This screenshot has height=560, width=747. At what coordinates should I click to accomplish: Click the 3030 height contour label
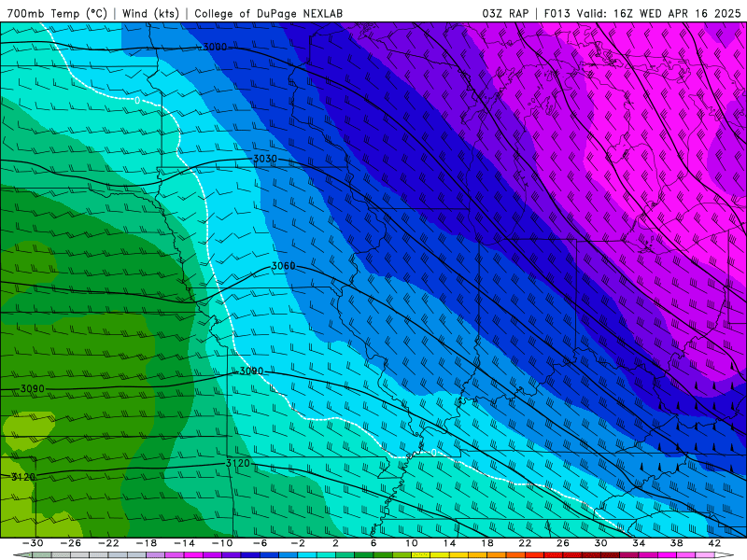coord(265,159)
